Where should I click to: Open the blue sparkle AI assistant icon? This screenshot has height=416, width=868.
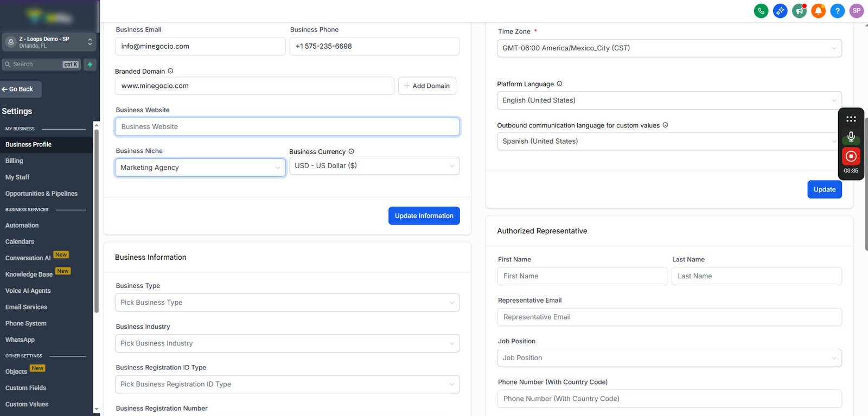[x=780, y=11]
